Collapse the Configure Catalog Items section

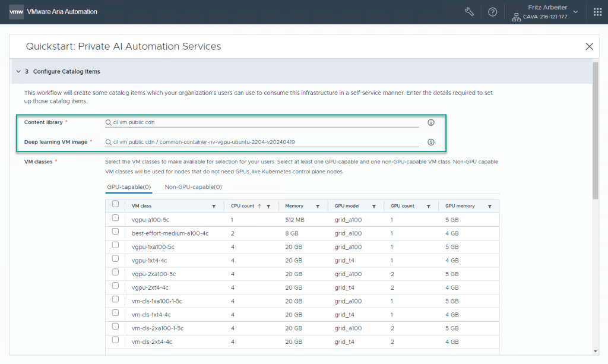click(18, 72)
